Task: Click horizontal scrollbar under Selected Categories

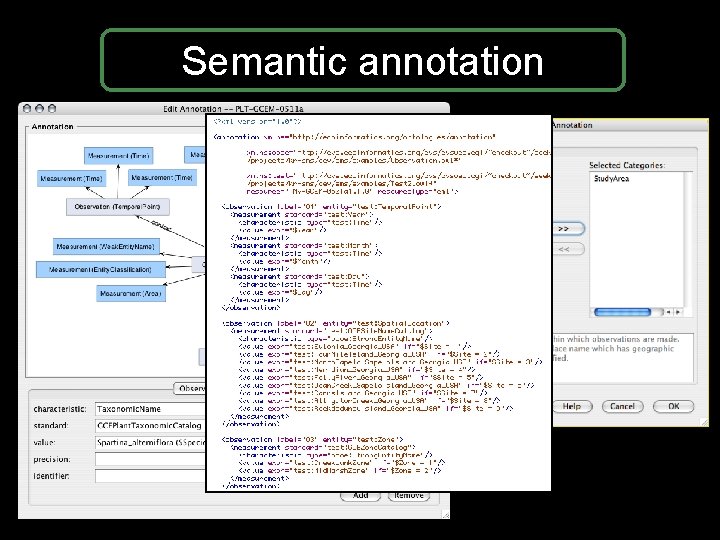Action: tap(622, 312)
